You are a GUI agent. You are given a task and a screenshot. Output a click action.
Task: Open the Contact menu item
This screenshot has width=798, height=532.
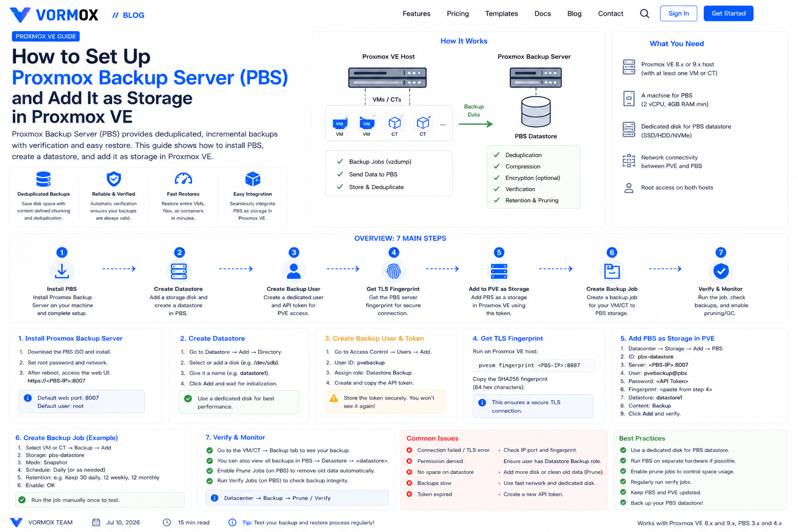pyautogui.click(x=610, y=14)
